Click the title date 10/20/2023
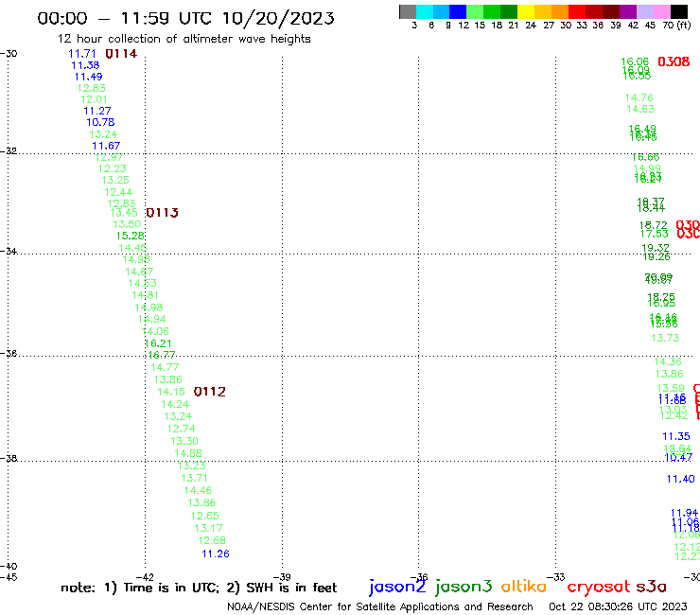The height and width of the screenshot is (615, 700). click(278, 18)
